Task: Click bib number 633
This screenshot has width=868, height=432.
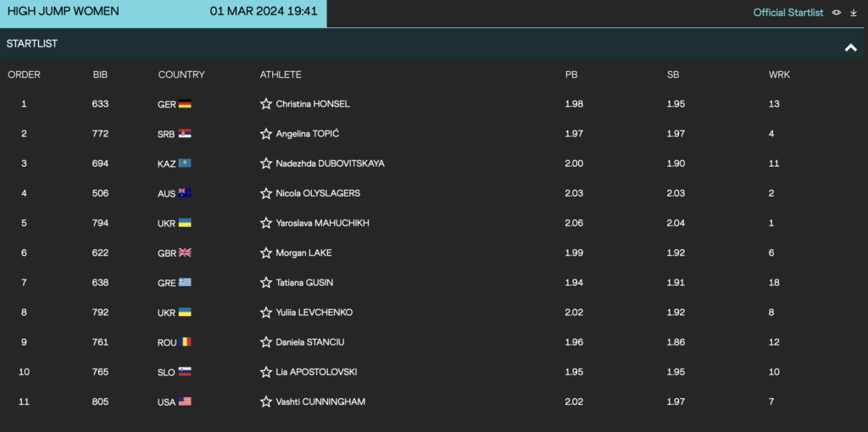Action: click(100, 104)
